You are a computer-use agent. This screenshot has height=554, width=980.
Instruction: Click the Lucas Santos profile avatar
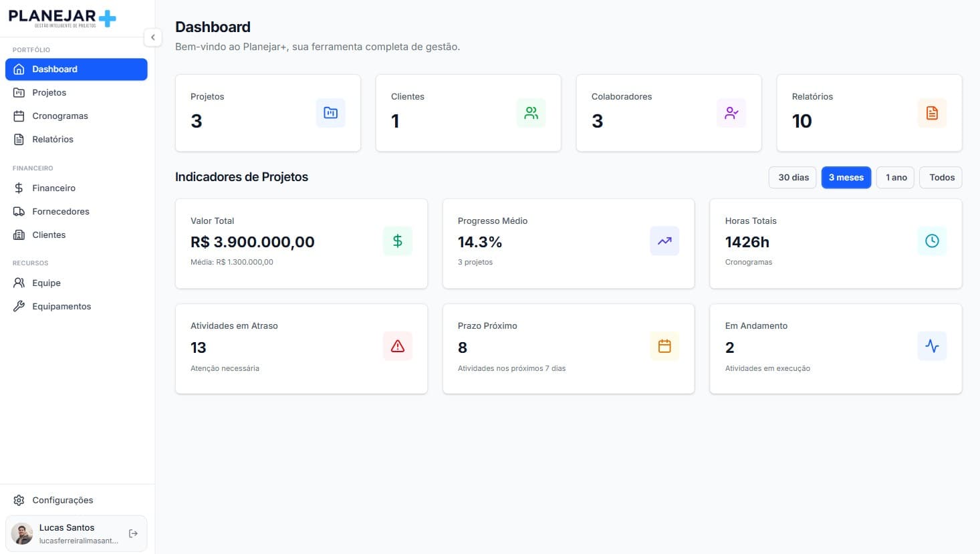pos(21,533)
